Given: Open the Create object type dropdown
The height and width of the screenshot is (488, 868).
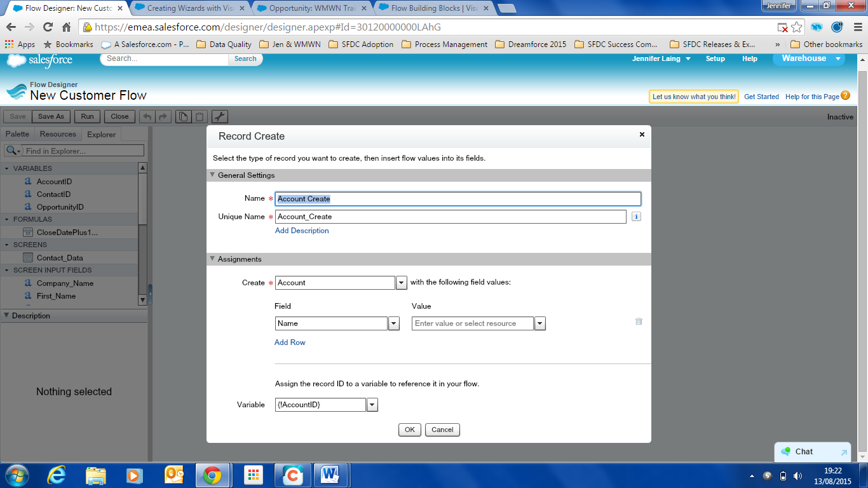Looking at the screenshot, I should pyautogui.click(x=402, y=283).
